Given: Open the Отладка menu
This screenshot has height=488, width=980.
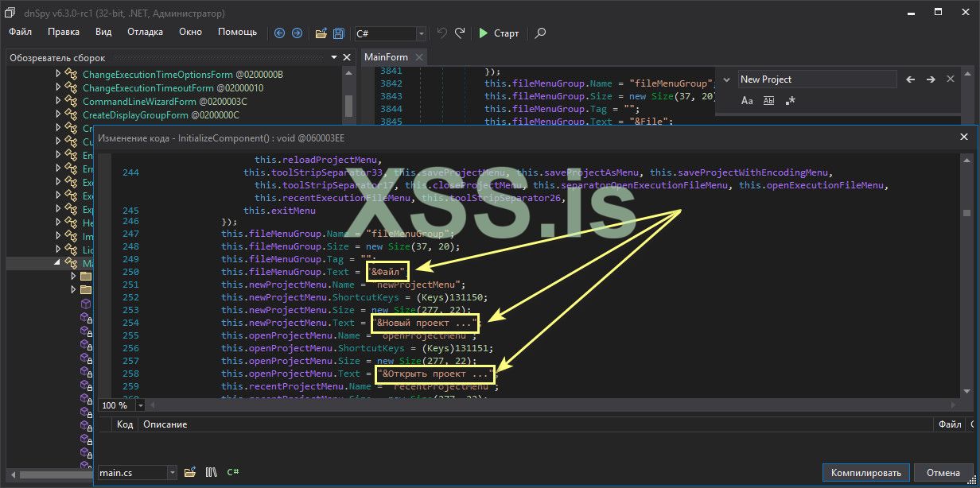Looking at the screenshot, I should coord(145,32).
